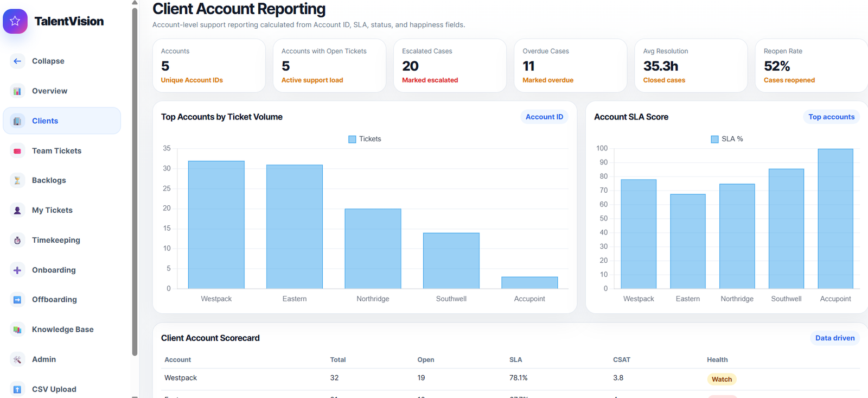Toggle the SLA % legend swatch
The image size is (868, 398).
click(x=714, y=140)
